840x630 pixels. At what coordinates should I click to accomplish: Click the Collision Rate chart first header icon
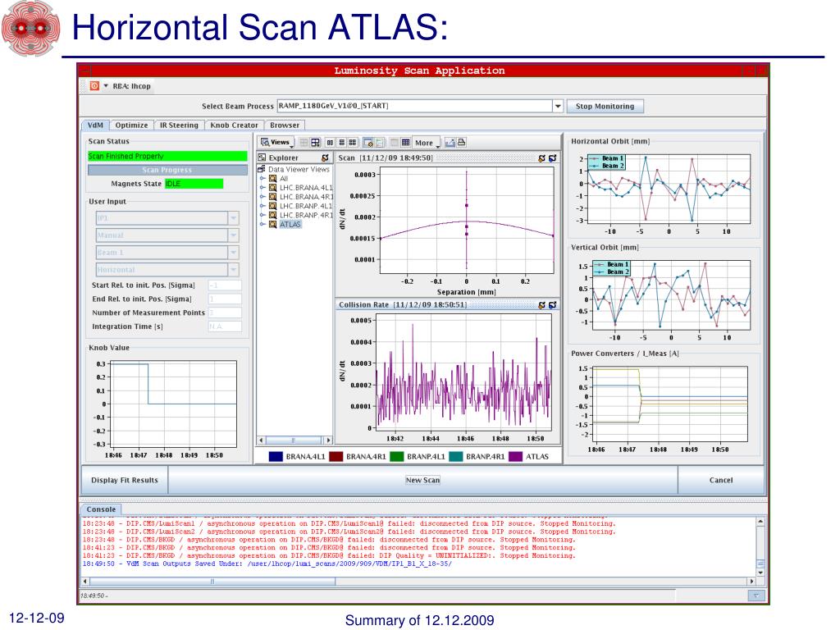tap(541, 305)
